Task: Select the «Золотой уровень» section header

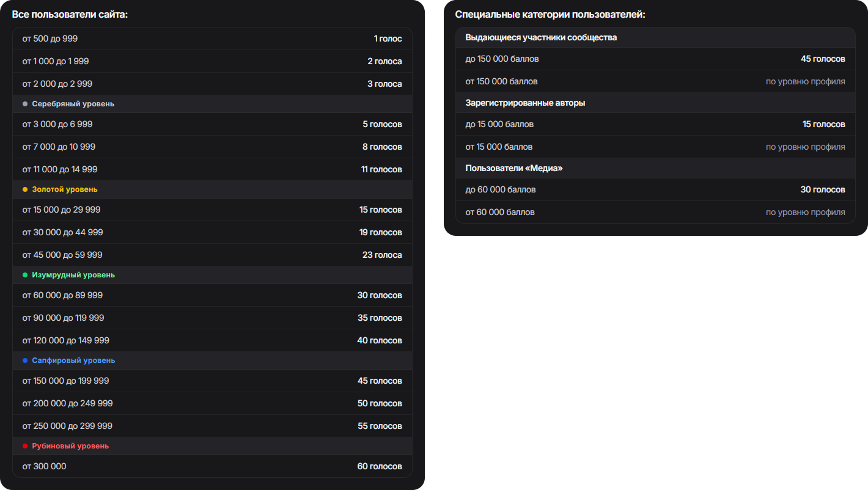Action: click(64, 189)
